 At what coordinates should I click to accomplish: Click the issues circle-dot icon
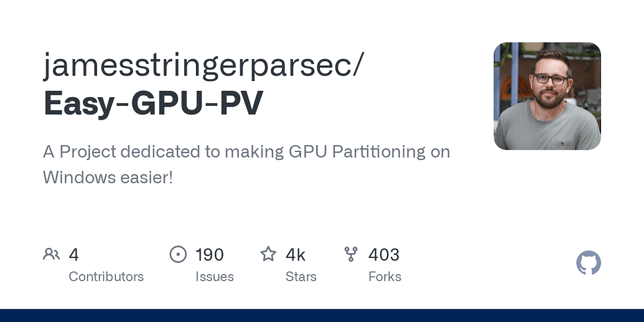(x=178, y=254)
